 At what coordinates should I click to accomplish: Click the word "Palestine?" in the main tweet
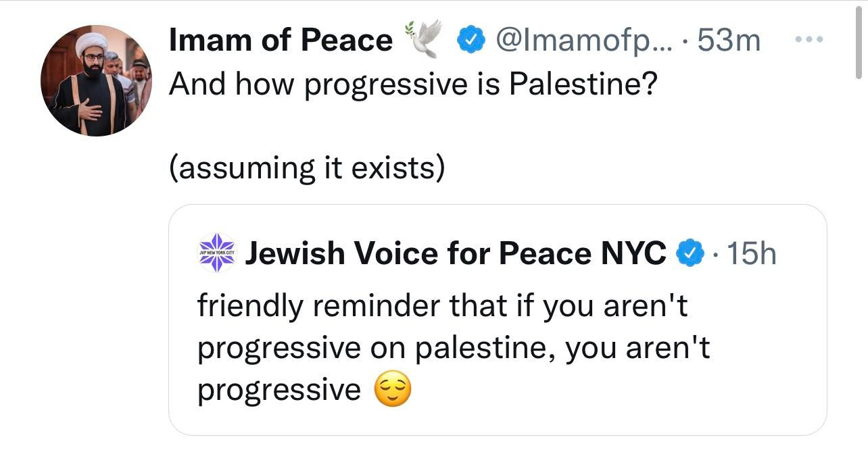pos(582,84)
